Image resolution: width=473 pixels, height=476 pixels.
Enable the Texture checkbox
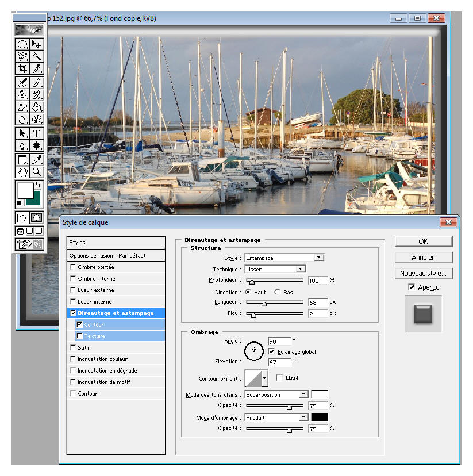point(79,336)
